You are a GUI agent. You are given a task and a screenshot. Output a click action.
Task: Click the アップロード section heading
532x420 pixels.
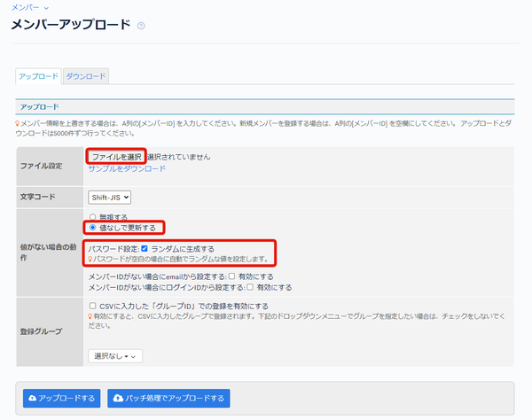point(39,107)
